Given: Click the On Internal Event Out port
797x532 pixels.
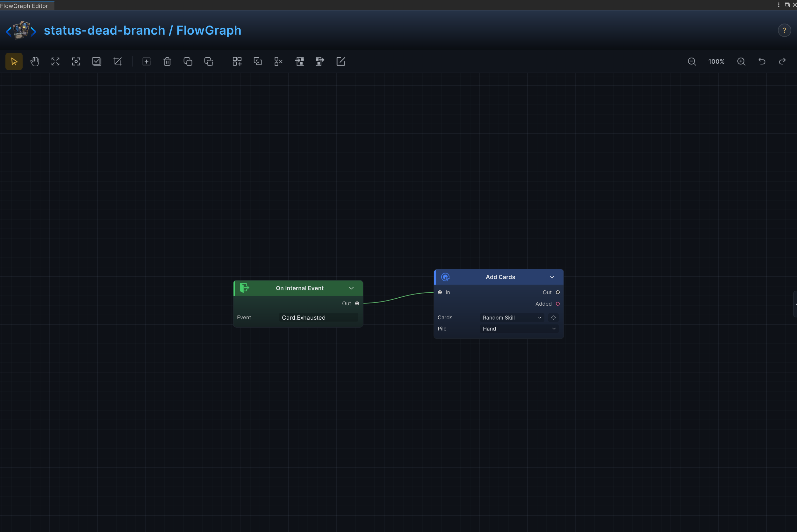Looking at the screenshot, I should pos(357,303).
